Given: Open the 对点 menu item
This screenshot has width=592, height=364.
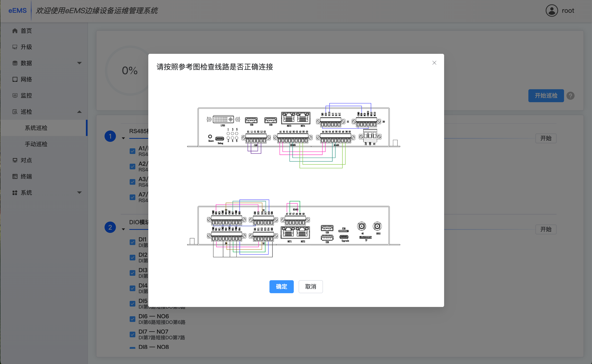Looking at the screenshot, I should 44,160.
